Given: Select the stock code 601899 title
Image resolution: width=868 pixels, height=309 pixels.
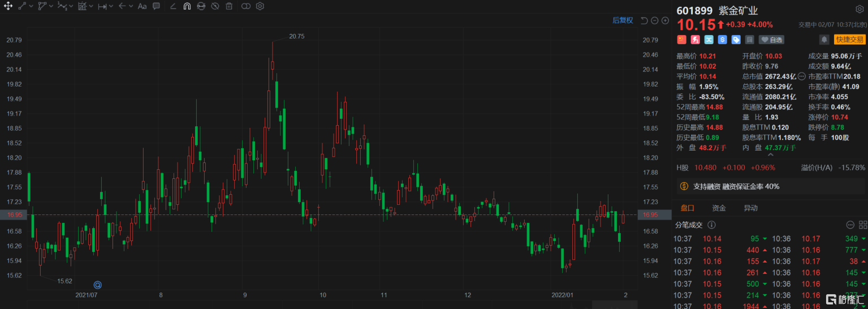Looking at the screenshot, I should click(x=695, y=10).
